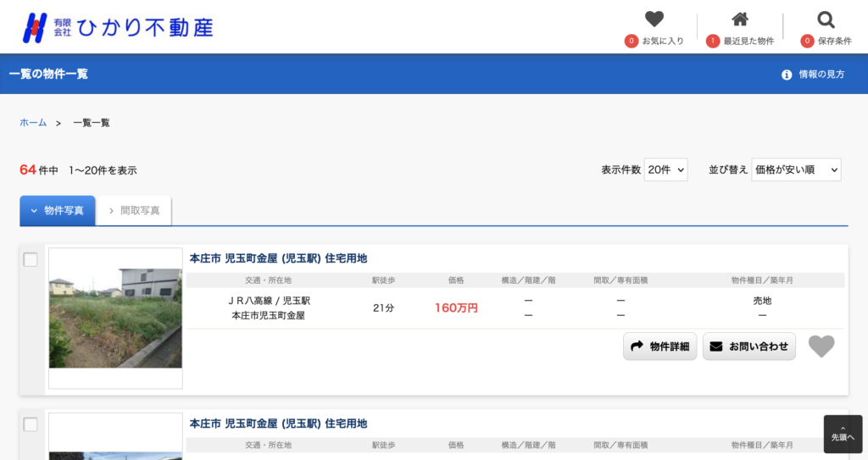Screen dimensions: 868x460
Task: Open recently viewed properties house icon
Action: [739, 19]
